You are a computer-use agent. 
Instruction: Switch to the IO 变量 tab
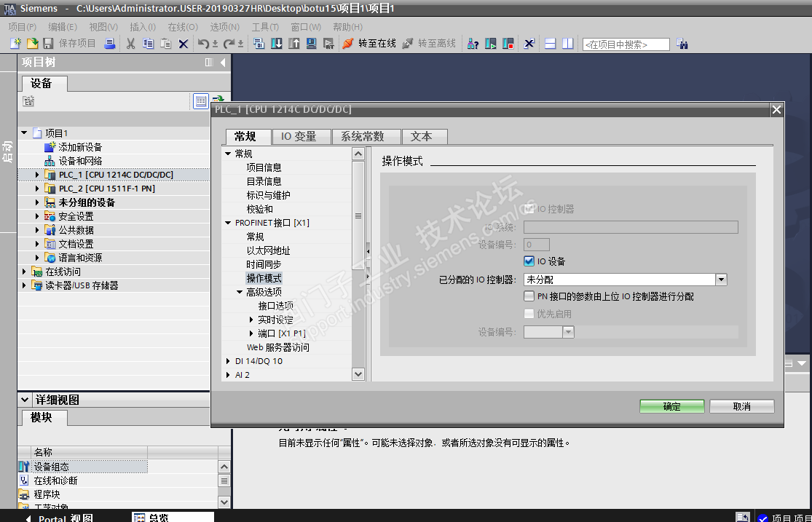(x=301, y=137)
